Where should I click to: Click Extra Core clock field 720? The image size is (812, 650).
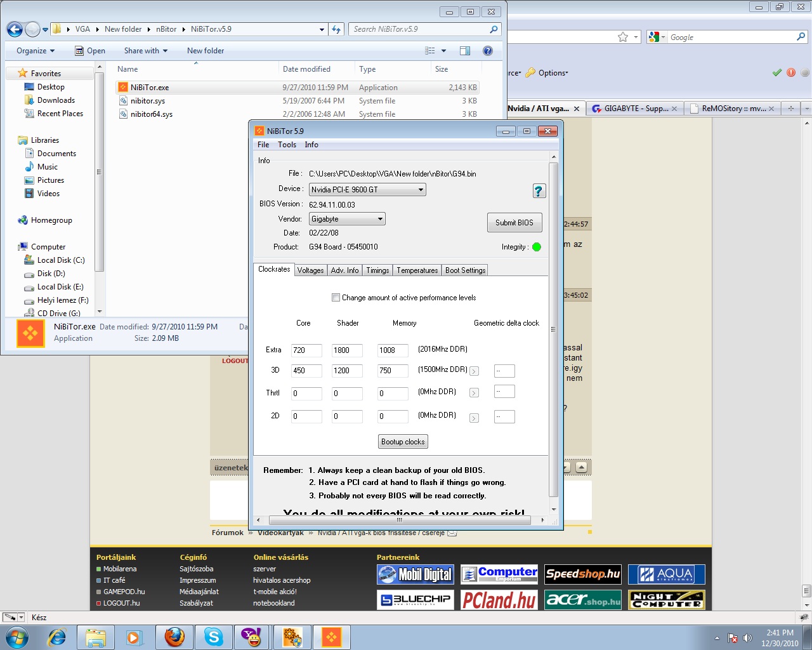[x=306, y=350]
